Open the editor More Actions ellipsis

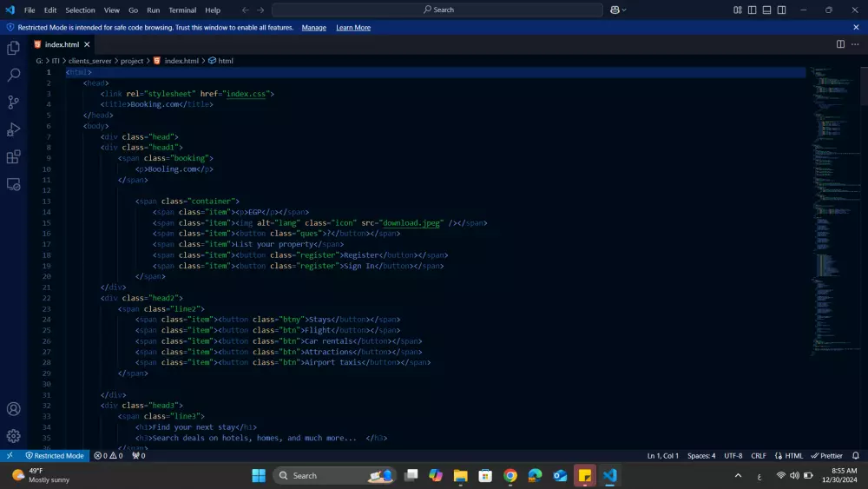(x=855, y=44)
